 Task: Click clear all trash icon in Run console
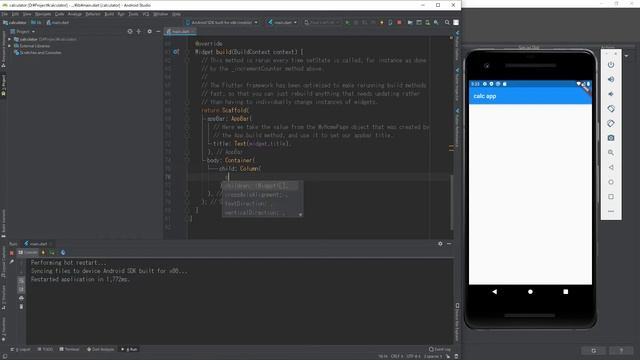pyautogui.click(x=21, y=307)
